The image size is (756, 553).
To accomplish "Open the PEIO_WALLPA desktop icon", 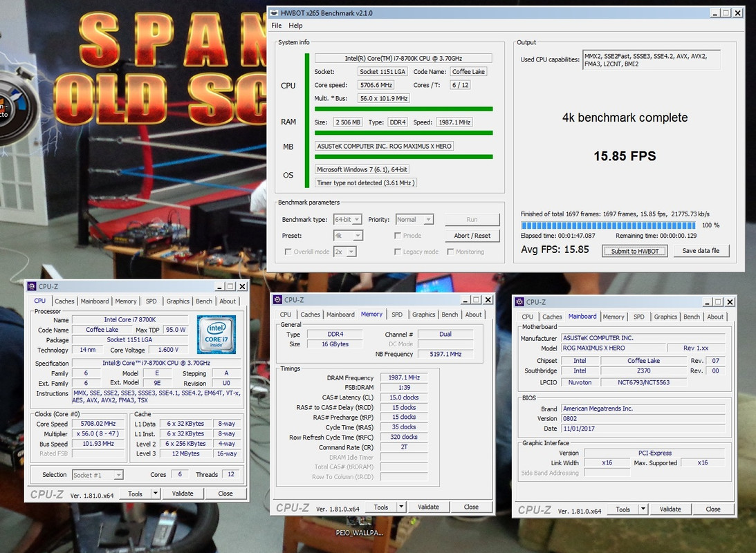I will point(359,527).
